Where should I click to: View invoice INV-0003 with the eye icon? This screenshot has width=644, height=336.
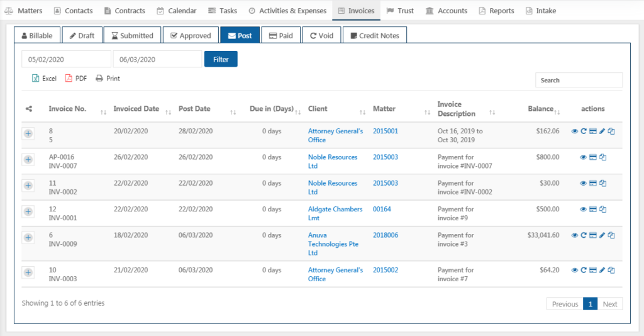[575, 271]
